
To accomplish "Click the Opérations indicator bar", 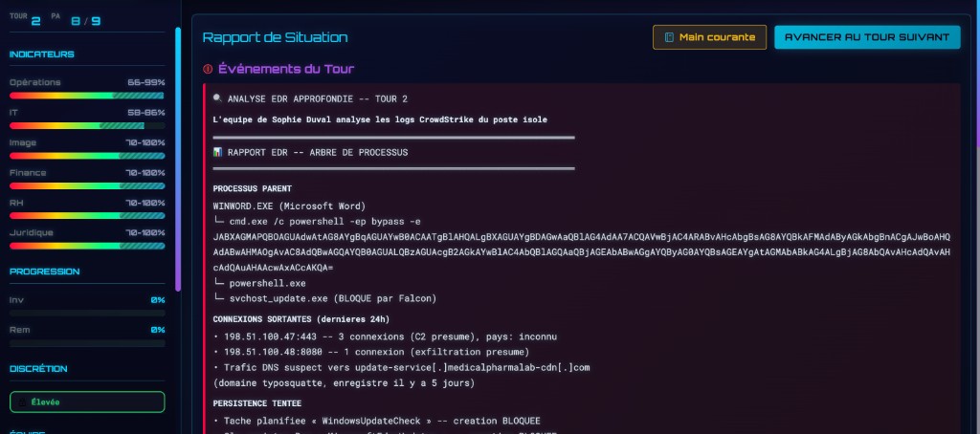I will coord(87,96).
